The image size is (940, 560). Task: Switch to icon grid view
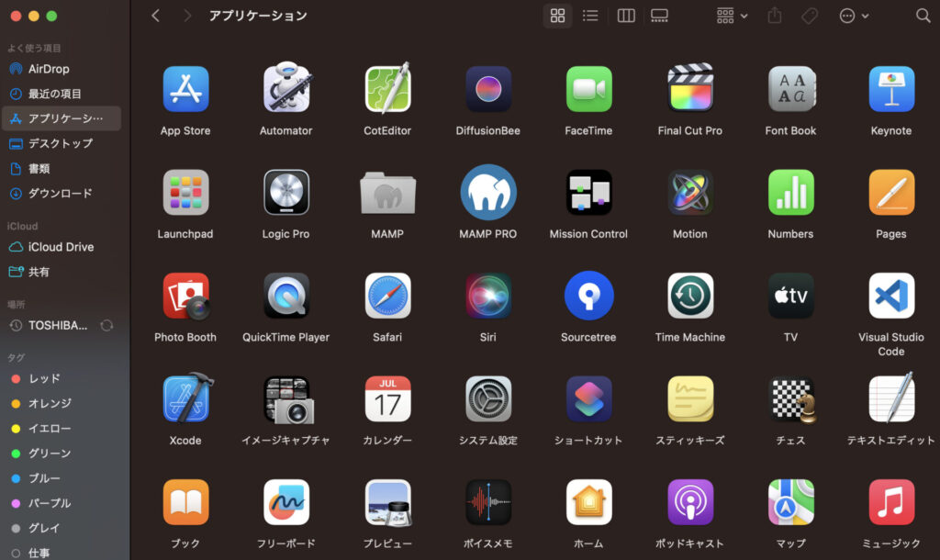[x=557, y=16]
